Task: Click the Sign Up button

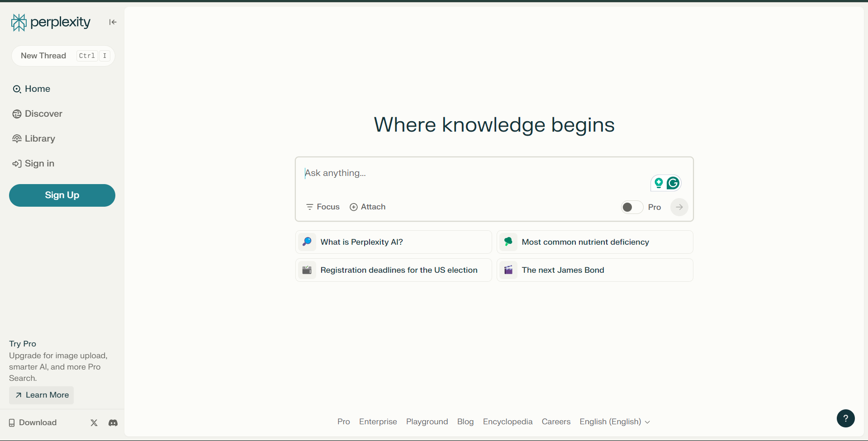Action: point(62,195)
